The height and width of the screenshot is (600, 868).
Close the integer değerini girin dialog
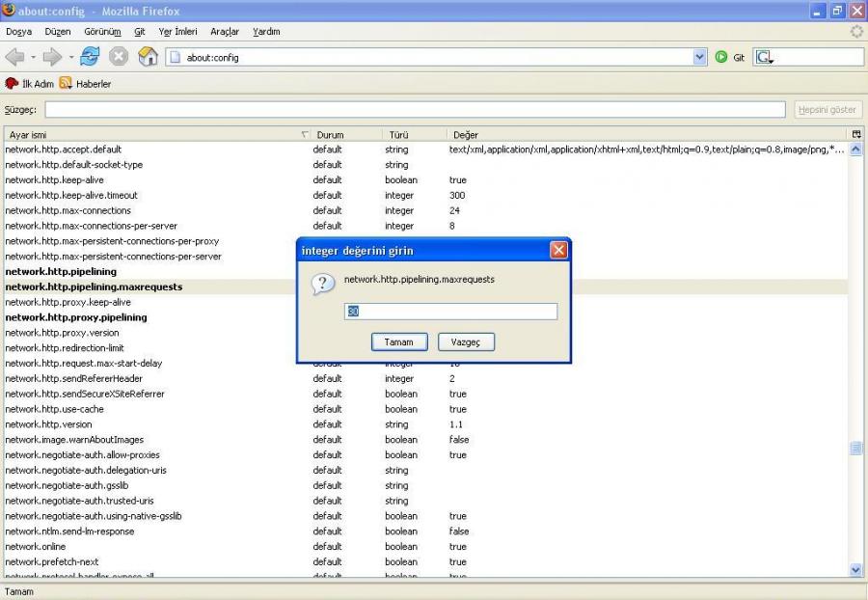[558, 250]
